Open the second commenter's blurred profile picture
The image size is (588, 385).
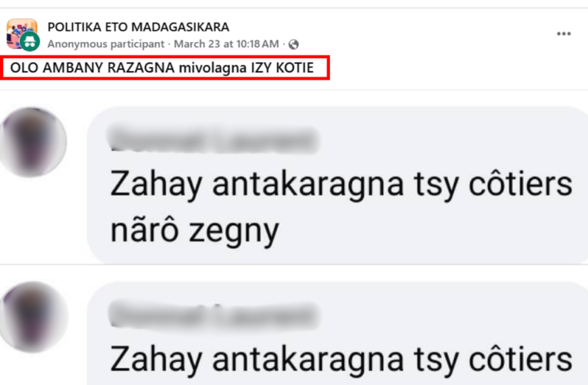coord(33,317)
